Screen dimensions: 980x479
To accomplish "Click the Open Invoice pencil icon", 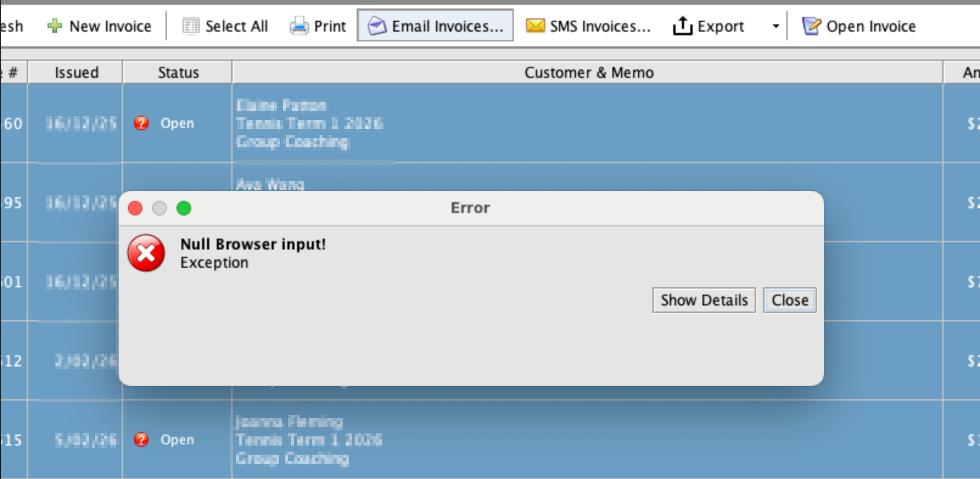I will pos(811,26).
